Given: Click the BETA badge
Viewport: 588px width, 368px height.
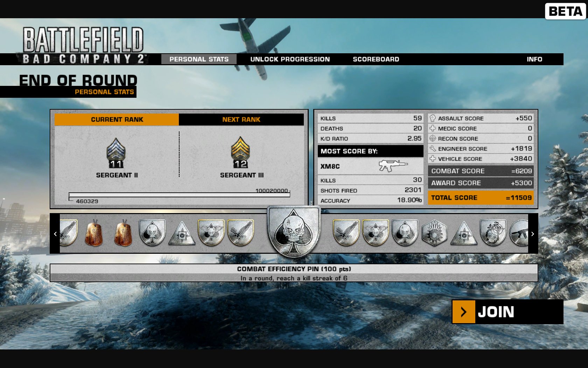Looking at the screenshot, I should [x=565, y=11].
